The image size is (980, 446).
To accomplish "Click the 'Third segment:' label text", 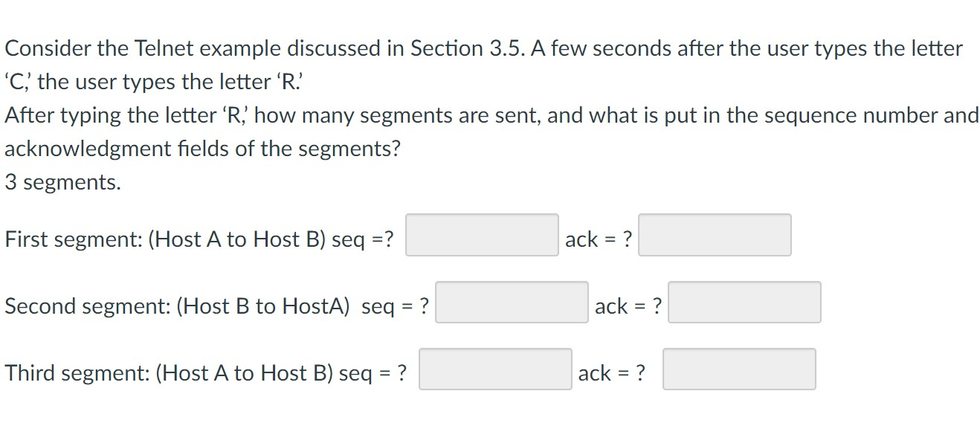I will (x=77, y=373).
